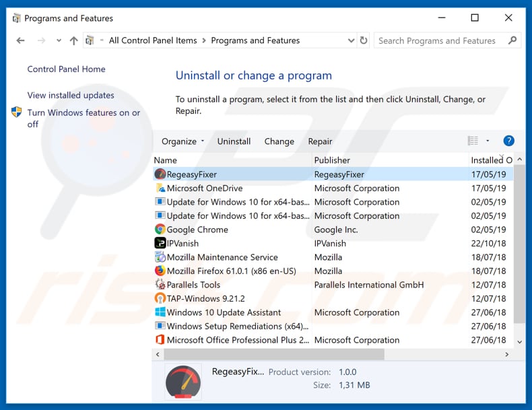Click the Mozilla Maintenance Service icon

(x=160, y=257)
